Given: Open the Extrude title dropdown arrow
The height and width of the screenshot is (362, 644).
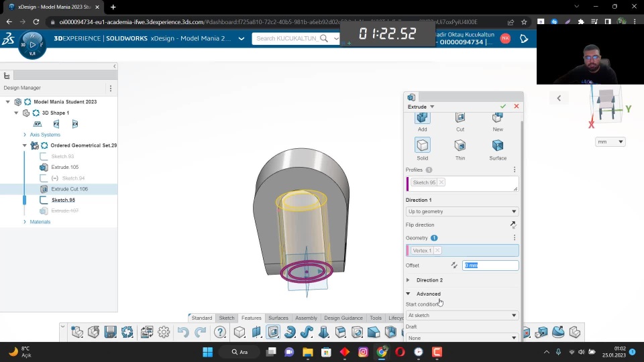Looking at the screenshot, I should [432, 107].
